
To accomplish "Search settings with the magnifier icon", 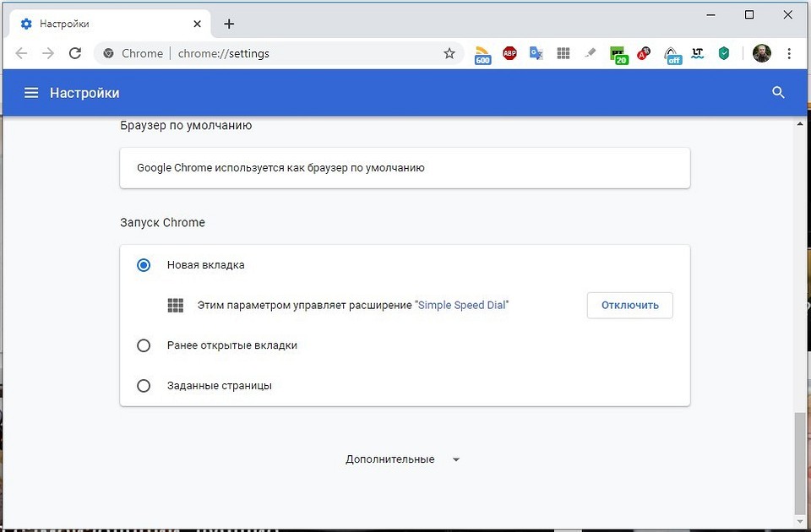I will coord(779,93).
